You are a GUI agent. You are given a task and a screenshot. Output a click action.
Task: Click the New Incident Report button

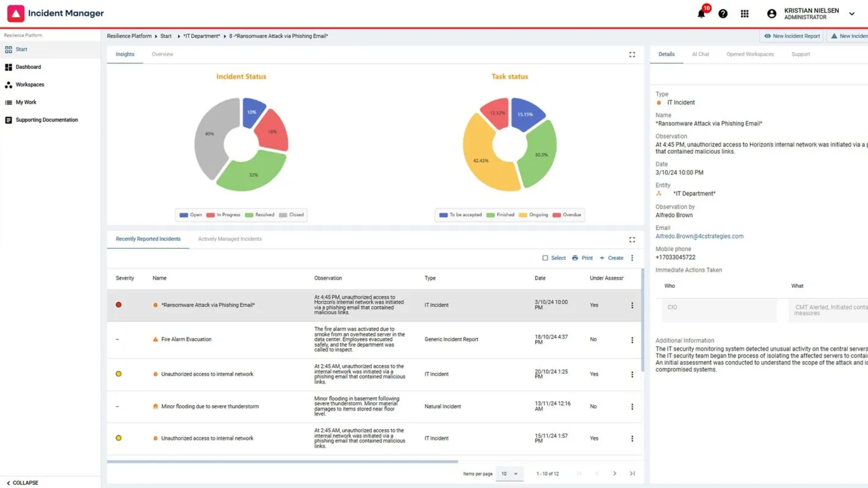coord(792,36)
